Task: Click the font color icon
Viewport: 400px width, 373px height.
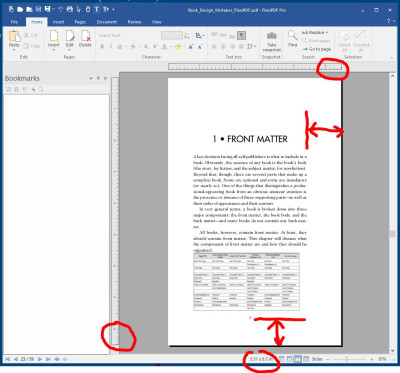Action: point(164,47)
